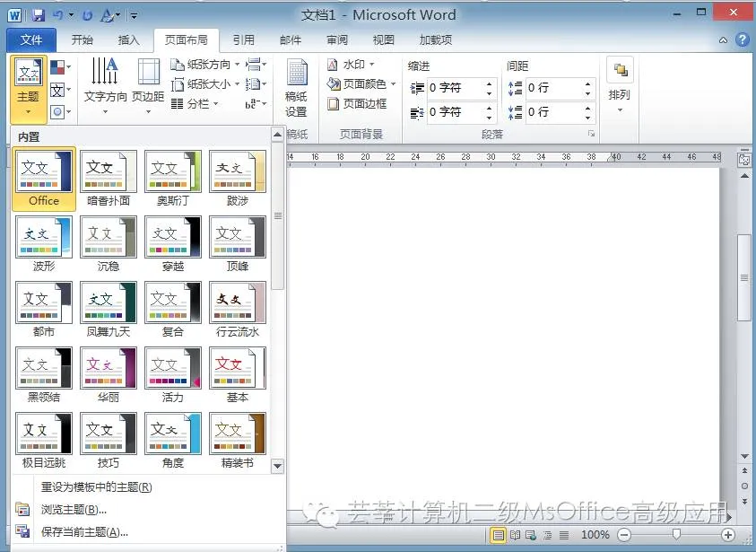Image resolution: width=756 pixels, height=552 pixels.
Task: Click the spacing before input field
Action: [553, 88]
